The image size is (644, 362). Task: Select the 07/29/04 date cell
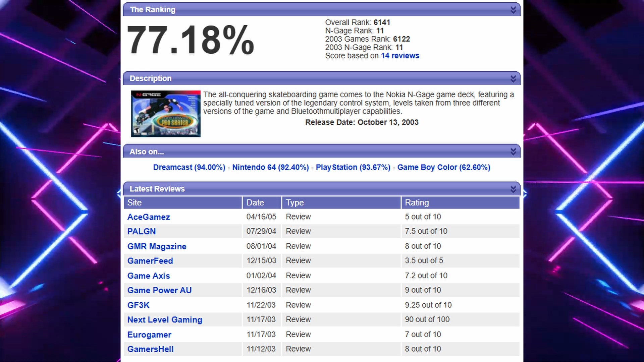pos(261,231)
